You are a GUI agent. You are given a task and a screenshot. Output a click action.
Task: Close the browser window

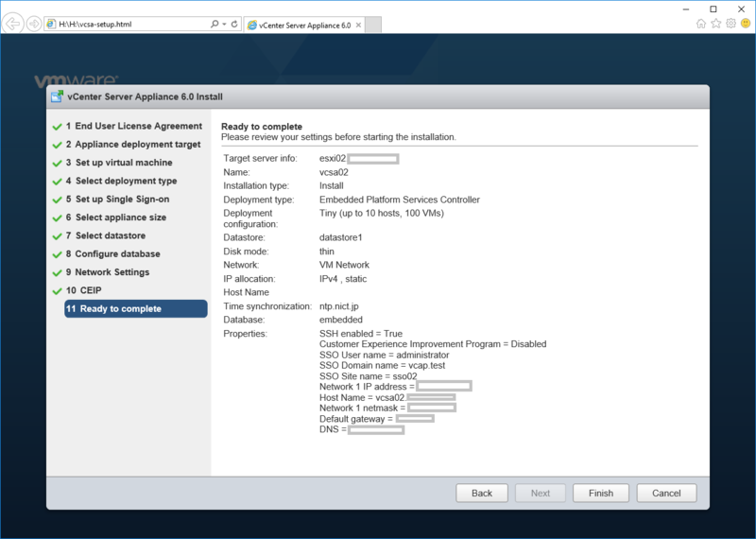click(742, 9)
